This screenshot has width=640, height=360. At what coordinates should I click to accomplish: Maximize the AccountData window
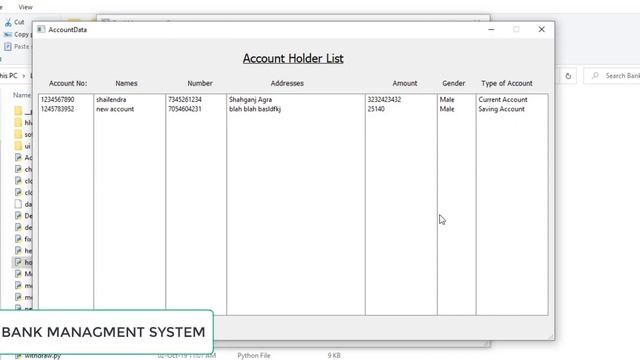click(x=516, y=29)
